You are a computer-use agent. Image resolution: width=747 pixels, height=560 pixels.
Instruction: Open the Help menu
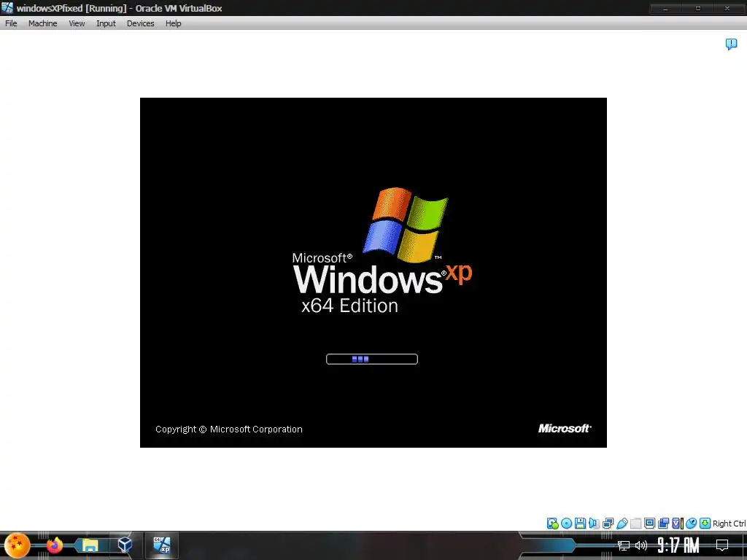173,23
